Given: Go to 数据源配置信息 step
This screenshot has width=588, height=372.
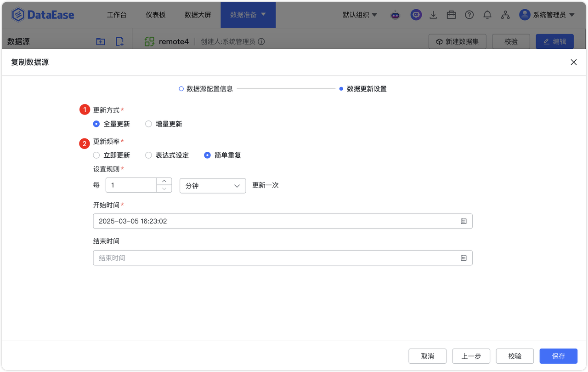Looking at the screenshot, I should coord(206,89).
